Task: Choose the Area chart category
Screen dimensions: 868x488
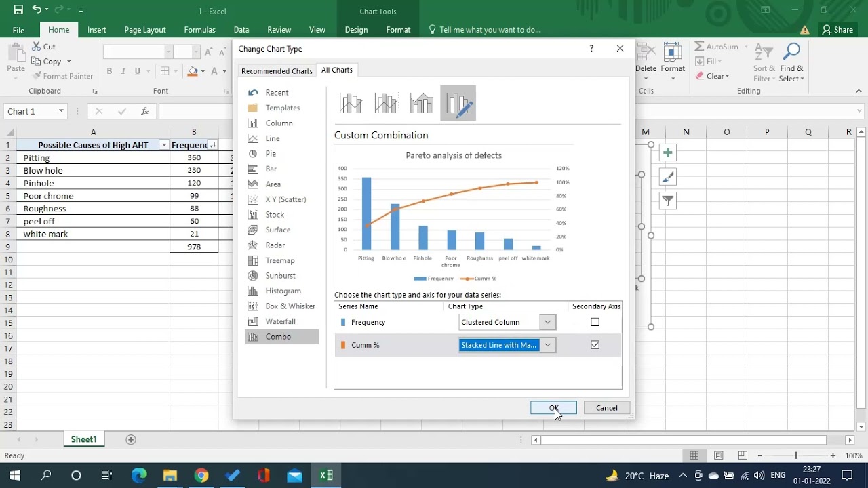Action: (x=273, y=184)
